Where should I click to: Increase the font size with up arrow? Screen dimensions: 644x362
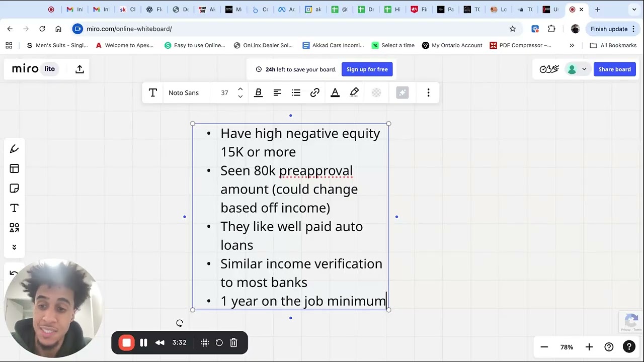(x=240, y=89)
